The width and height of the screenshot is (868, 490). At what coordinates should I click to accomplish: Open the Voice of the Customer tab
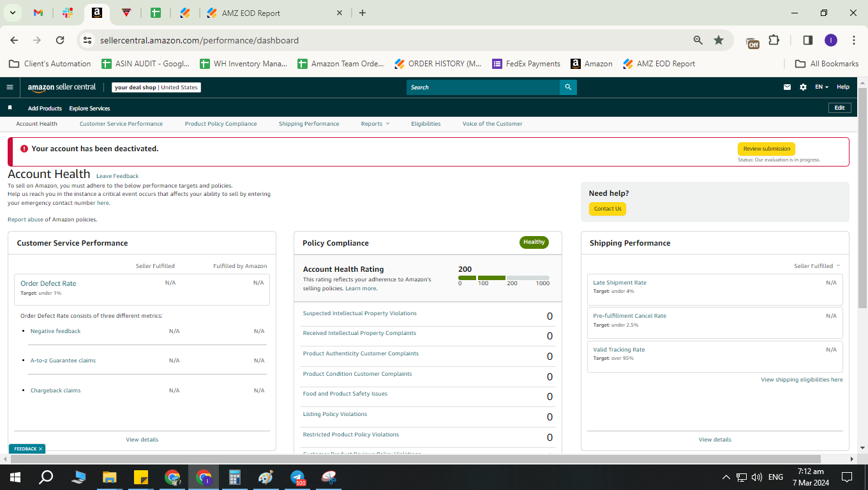(x=493, y=124)
